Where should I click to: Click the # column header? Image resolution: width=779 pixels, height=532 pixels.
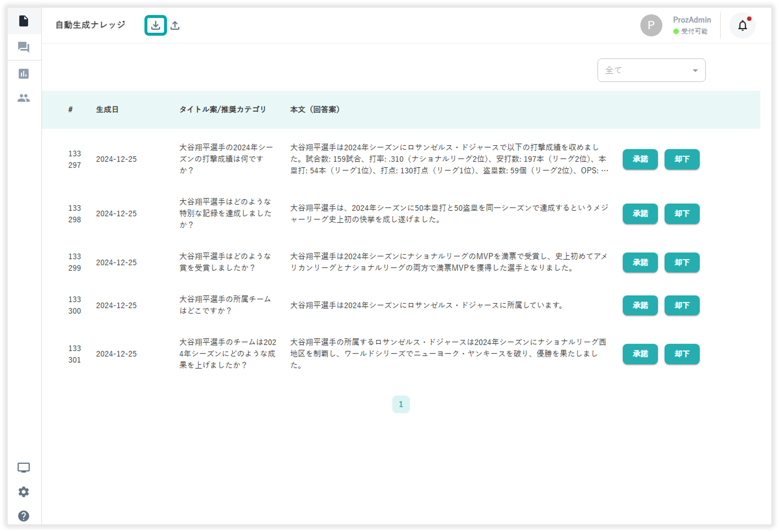70,109
